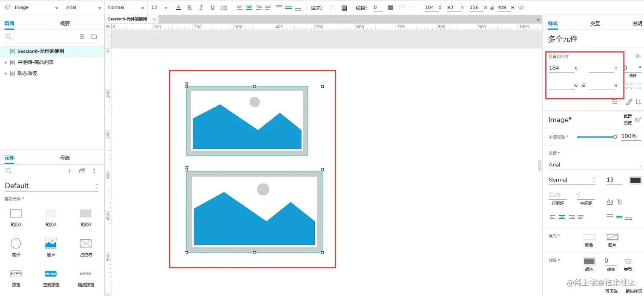644x296 pixels.
Task: Toggle widget visibility eye in toolbar
Action: coord(521,8)
